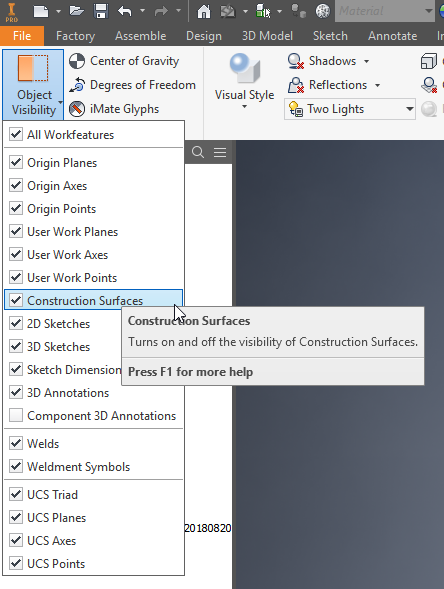
Task: Toggle 2D Sketches checkbox
Action: coord(16,323)
